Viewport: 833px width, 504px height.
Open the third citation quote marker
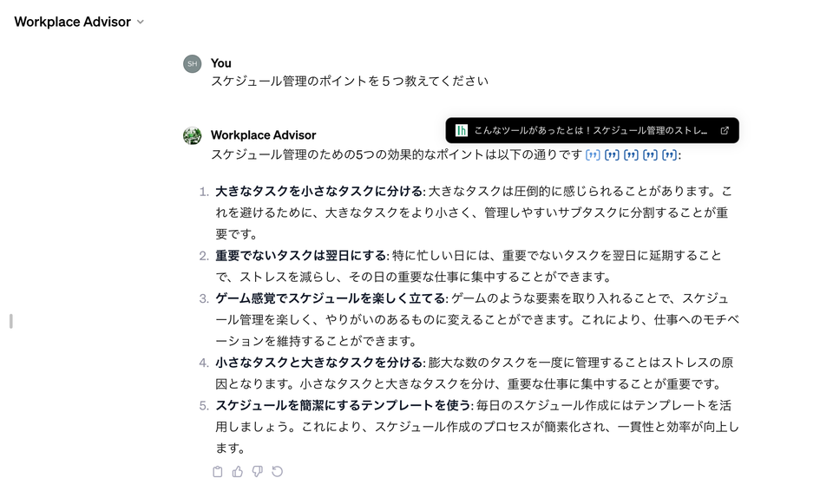631,155
